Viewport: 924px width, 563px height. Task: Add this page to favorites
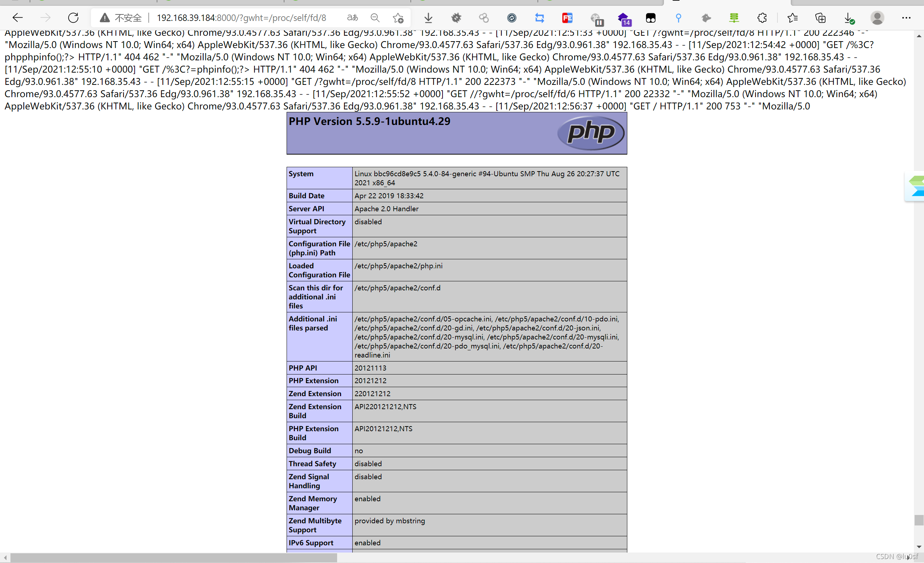pos(398,18)
